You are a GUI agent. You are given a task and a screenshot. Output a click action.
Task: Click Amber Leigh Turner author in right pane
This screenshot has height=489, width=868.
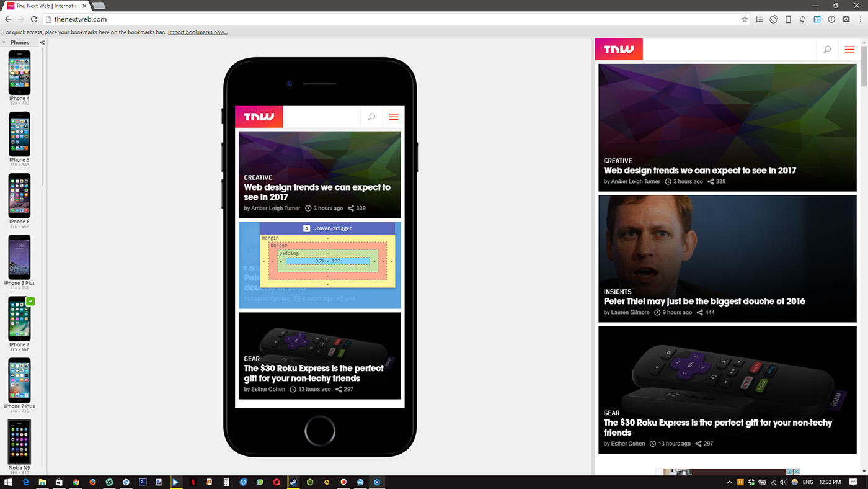[x=635, y=182]
